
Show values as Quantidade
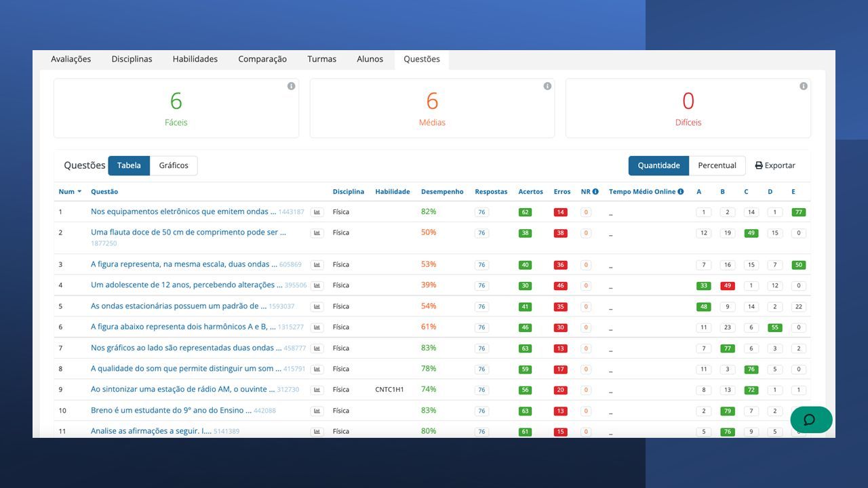tap(658, 165)
